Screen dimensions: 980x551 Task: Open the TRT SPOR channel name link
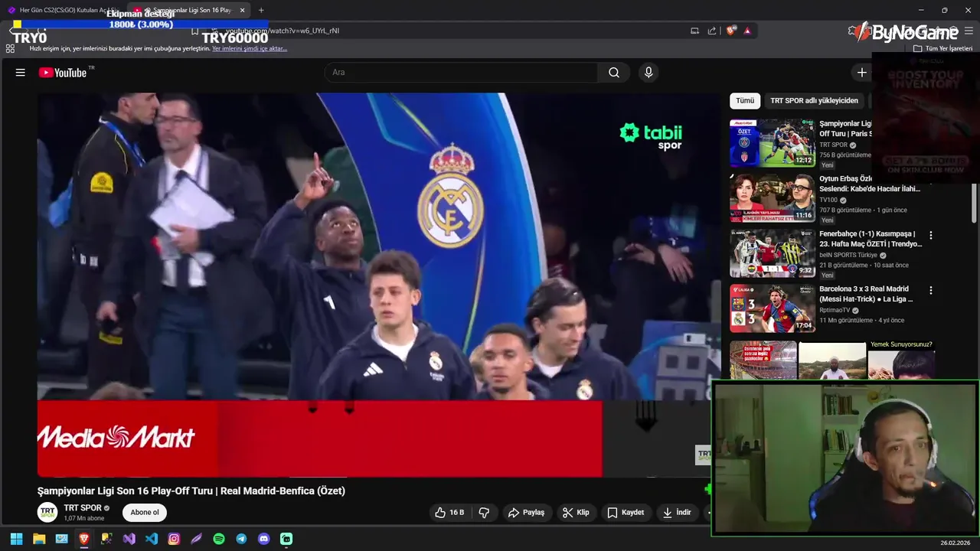[x=83, y=508]
